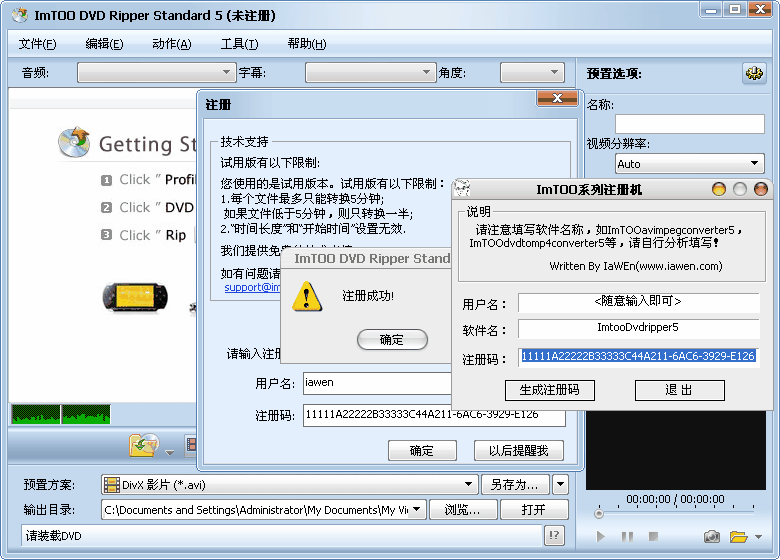Click the red keygen close button
Viewport: 780px width, 560px height.
click(x=761, y=189)
